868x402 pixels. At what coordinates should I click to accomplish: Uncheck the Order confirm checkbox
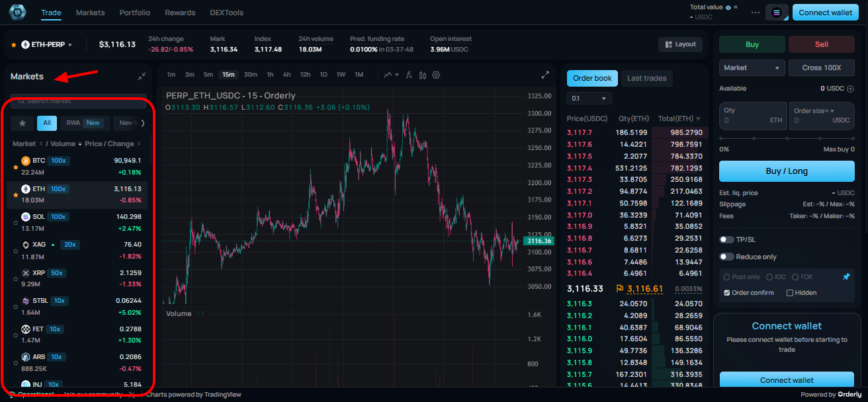(726, 292)
